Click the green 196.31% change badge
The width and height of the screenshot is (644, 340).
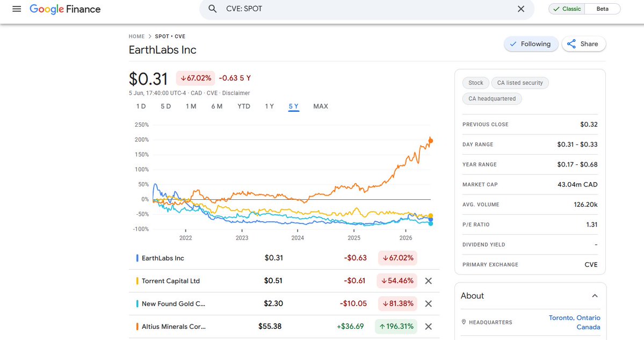[x=396, y=327]
